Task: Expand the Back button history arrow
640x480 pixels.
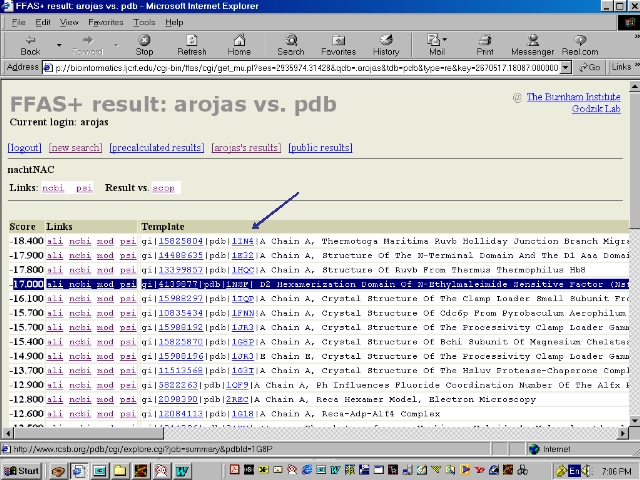Action: click(58, 44)
